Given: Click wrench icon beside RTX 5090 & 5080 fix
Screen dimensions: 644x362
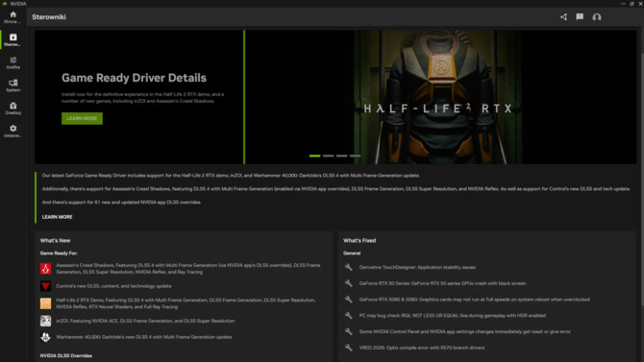Looking at the screenshot, I should click(x=349, y=300).
